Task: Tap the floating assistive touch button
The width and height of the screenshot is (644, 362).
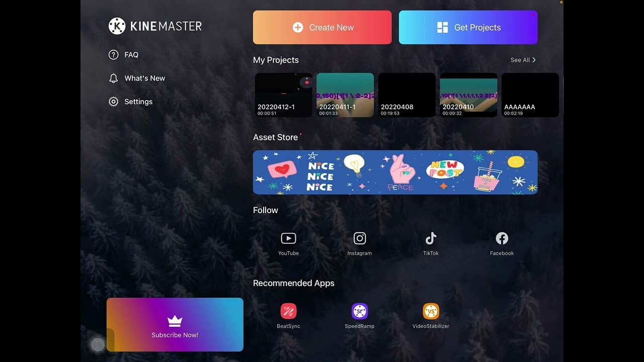Action: [x=98, y=344]
